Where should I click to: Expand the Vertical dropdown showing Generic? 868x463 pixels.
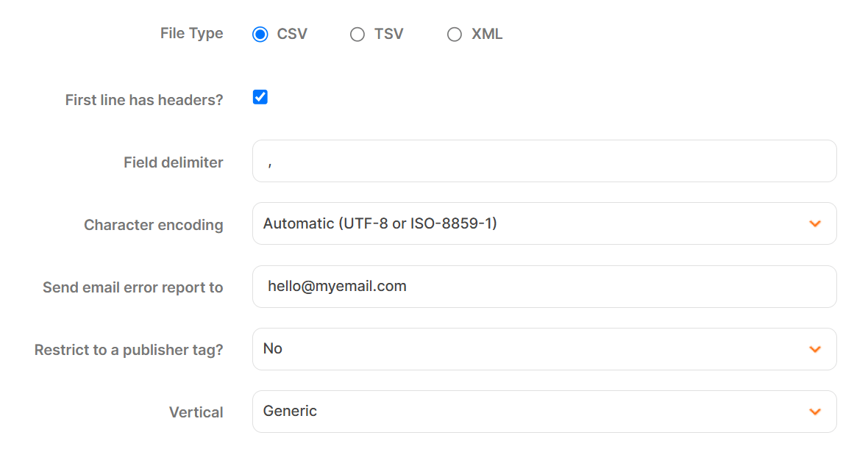(x=530, y=412)
